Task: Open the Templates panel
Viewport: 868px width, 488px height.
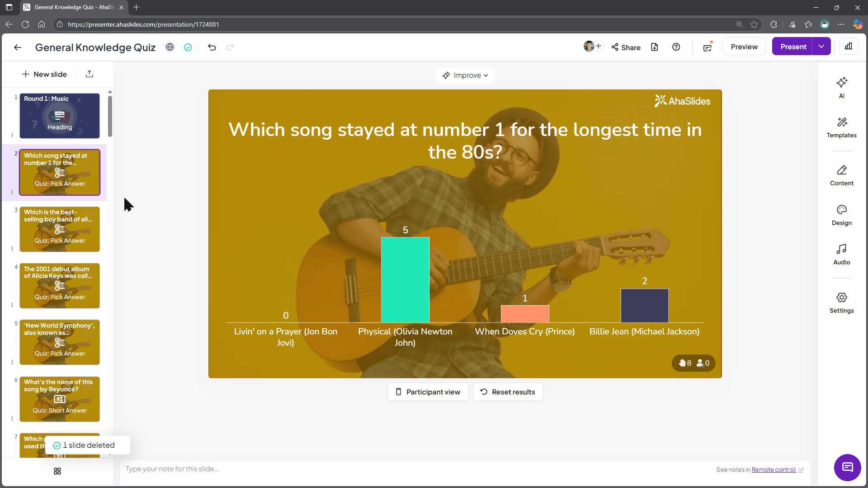Action: pos(841,127)
